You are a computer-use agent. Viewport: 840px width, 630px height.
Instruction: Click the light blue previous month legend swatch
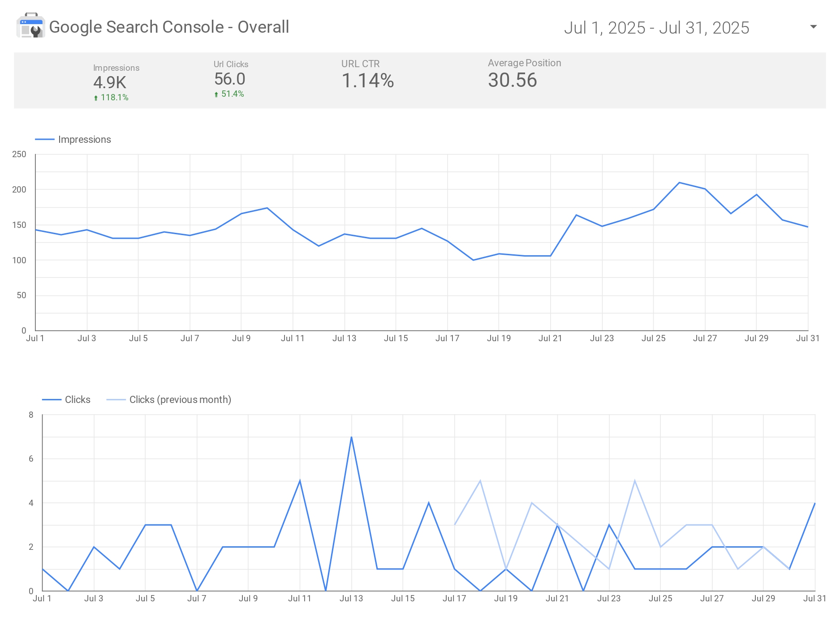pos(116,399)
